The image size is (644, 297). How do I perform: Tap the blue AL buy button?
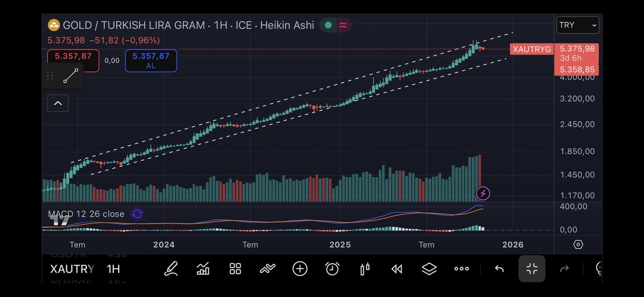151,60
